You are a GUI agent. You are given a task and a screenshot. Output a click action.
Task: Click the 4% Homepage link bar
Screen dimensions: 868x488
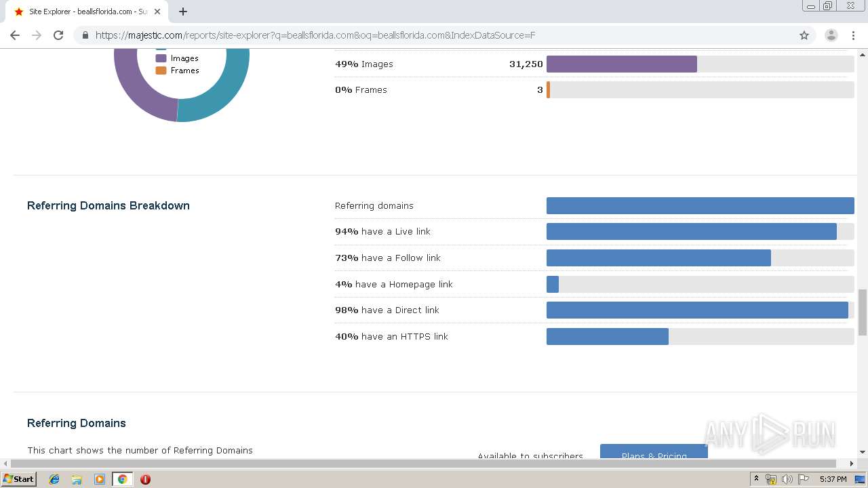[553, 285]
